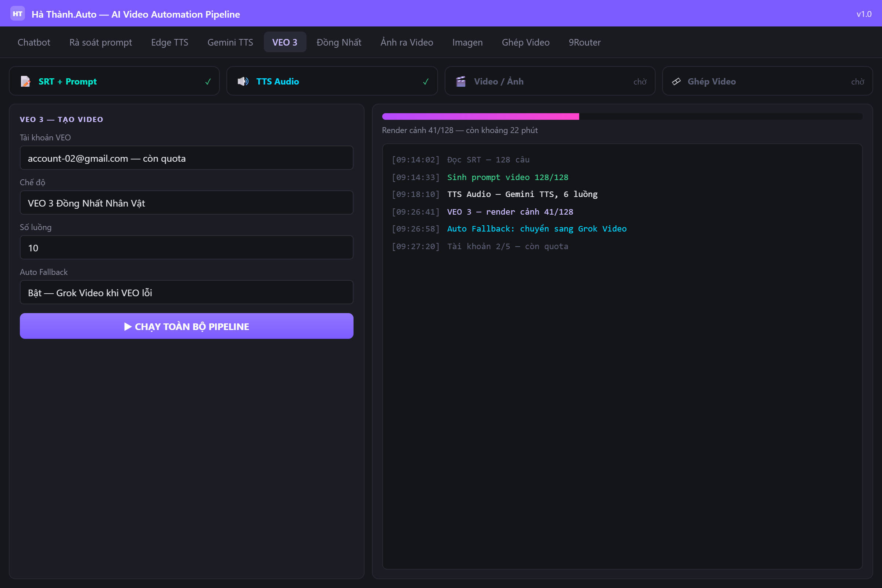This screenshot has width=882, height=588.
Task: Select the SRT + Prompt pipeline step
Action: [x=114, y=81]
